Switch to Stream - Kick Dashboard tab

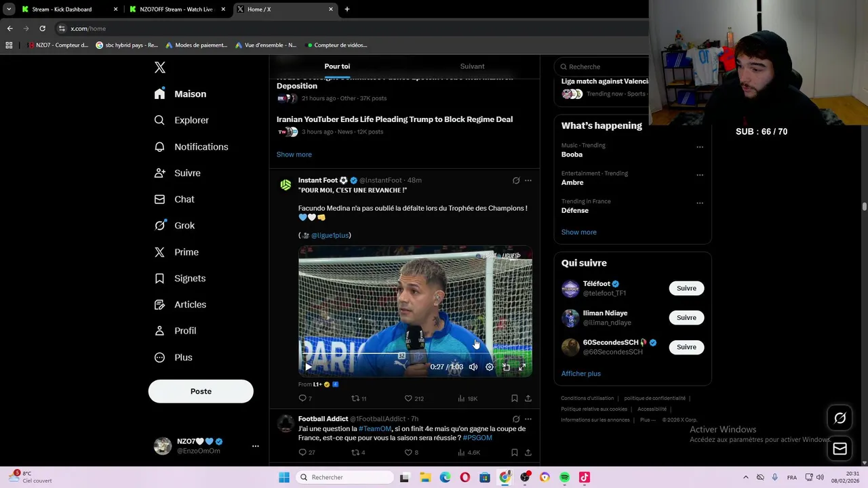pyautogui.click(x=68, y=9)
